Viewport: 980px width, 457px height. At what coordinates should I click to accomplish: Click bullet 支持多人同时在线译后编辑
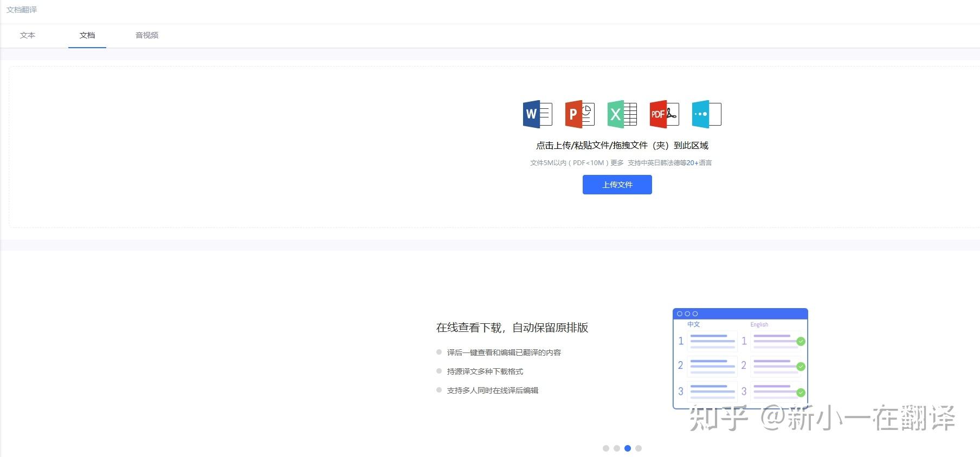493,390
